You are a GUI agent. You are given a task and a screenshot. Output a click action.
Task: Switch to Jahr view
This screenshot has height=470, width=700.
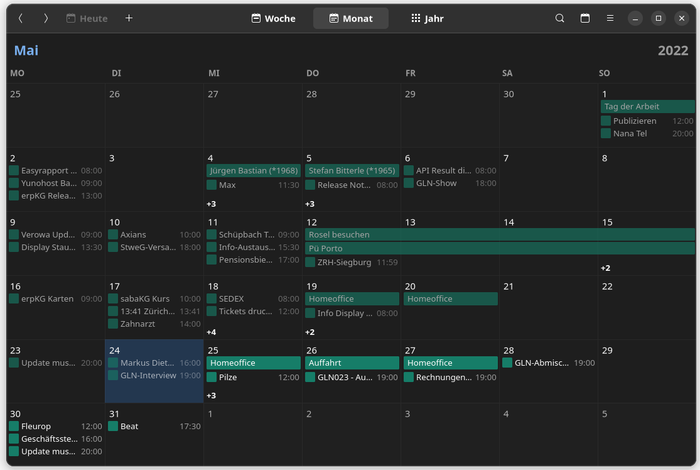click(x=427, y=18)
